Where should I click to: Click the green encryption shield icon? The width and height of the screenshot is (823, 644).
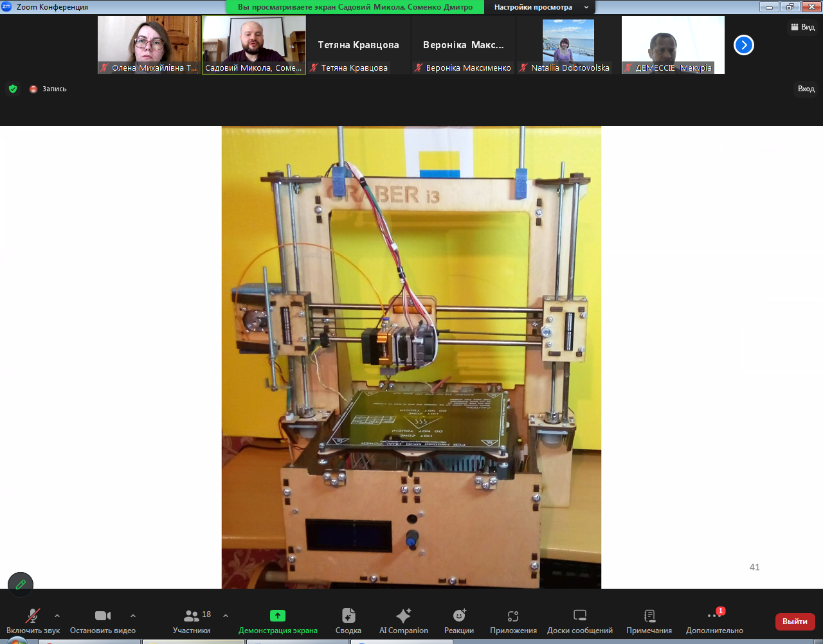(13, 89)
